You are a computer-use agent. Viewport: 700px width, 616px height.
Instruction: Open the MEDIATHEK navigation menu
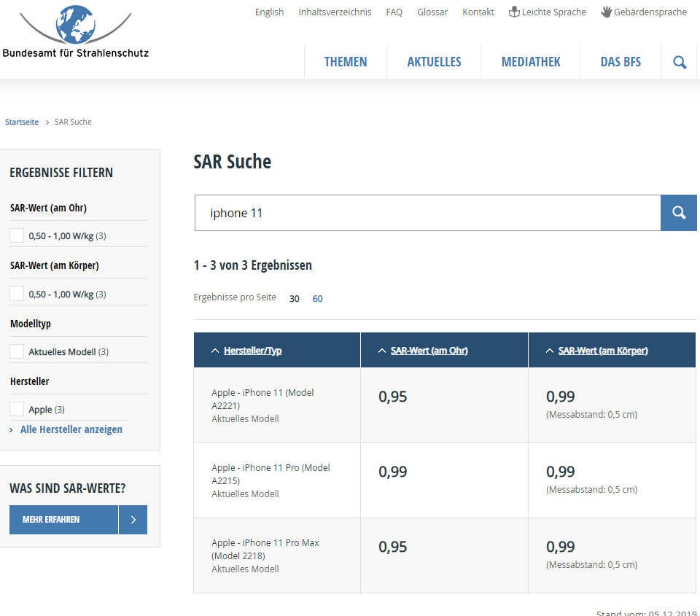[531, 62]
